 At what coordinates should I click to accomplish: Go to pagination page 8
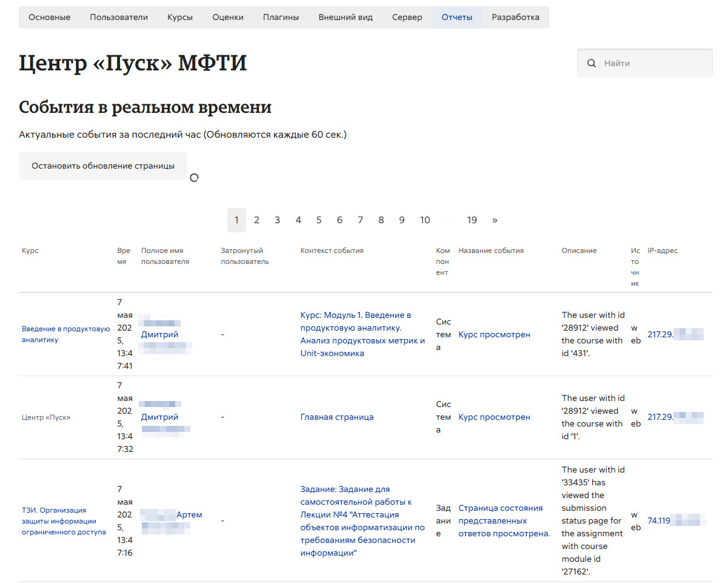point(381,220)
